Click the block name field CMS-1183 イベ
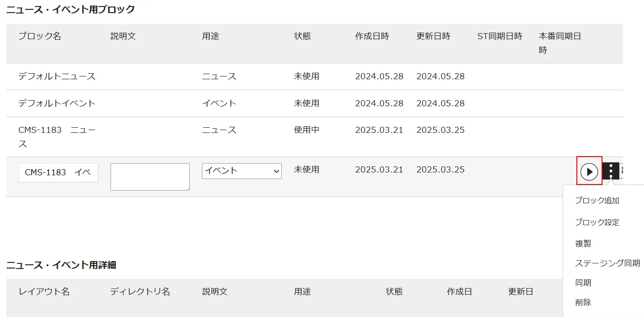 [x=58, y=172]
